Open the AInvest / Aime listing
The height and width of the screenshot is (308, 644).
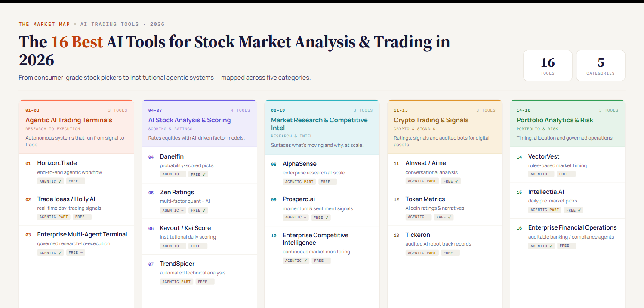click(x=445, y=171)
